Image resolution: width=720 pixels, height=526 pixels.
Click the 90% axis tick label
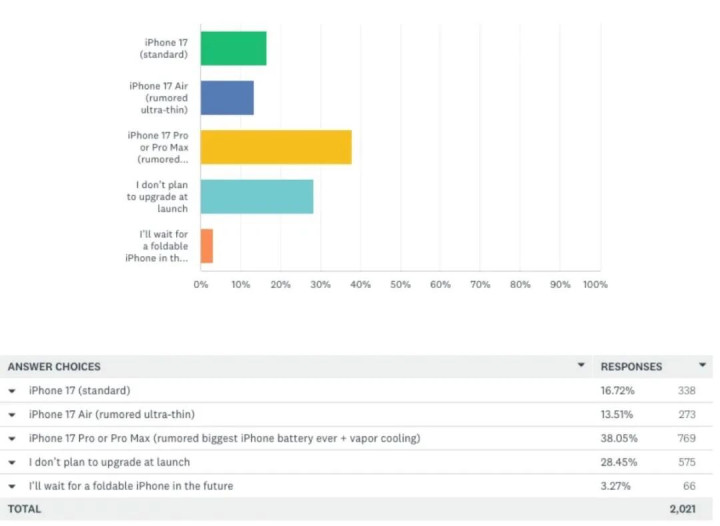560,285
